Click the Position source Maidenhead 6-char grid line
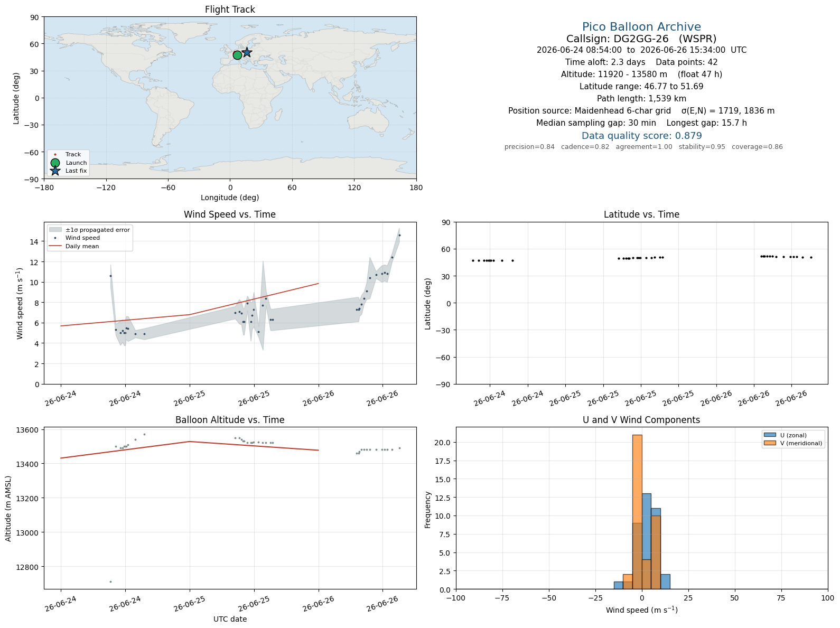The width and height of the screenshot is (840, 628). pyautogui.click(x=641, y=111)
